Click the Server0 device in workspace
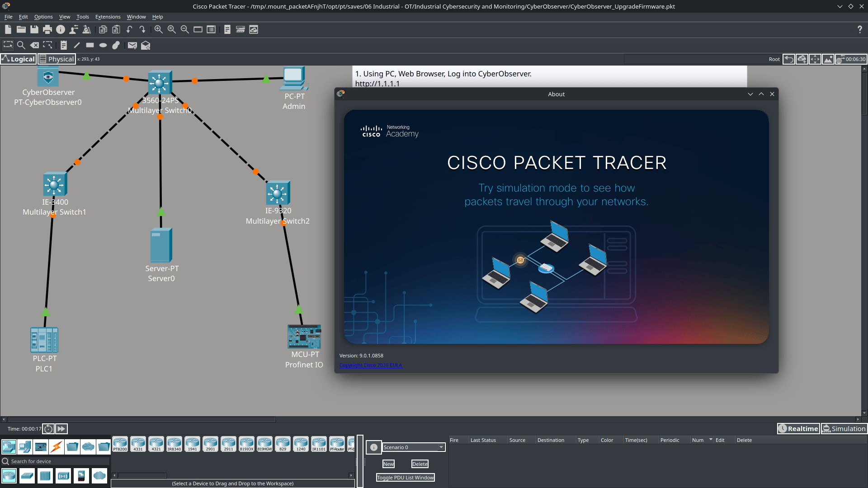This screenshot has width=868, height=488. pyautogui.click(x=161, y=246)
